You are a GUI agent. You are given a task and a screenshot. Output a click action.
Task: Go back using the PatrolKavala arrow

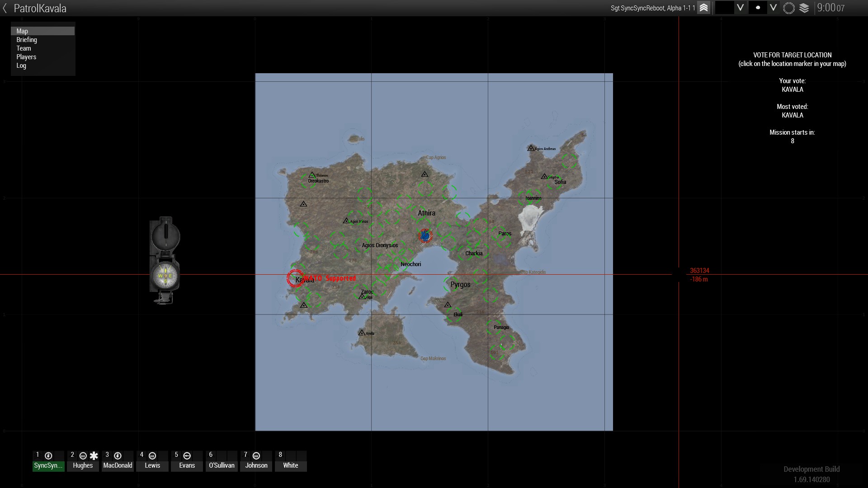(5, 8)
